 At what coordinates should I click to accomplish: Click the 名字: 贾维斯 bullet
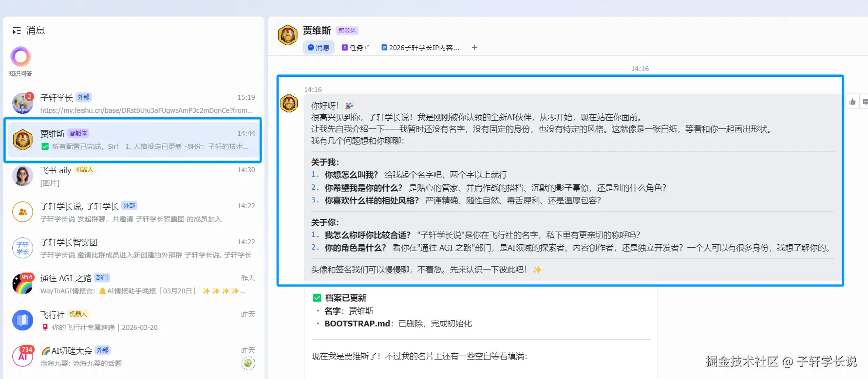pos(349,311)
